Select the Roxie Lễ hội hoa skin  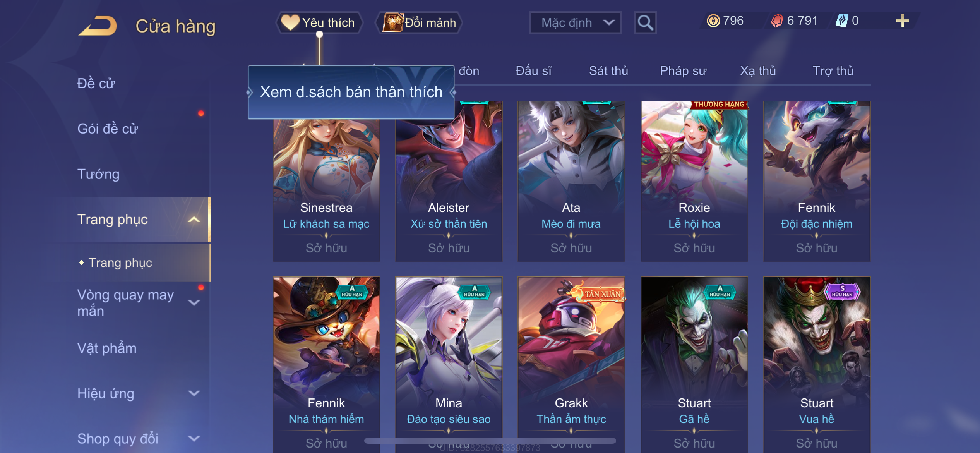pyautogui.click(x=694, y=181)
